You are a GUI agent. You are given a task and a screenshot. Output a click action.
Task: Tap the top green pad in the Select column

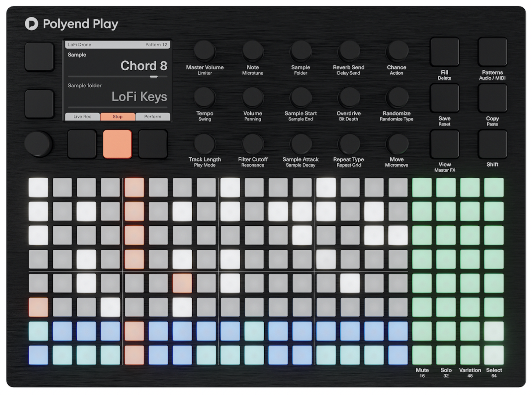pos(494,188)
